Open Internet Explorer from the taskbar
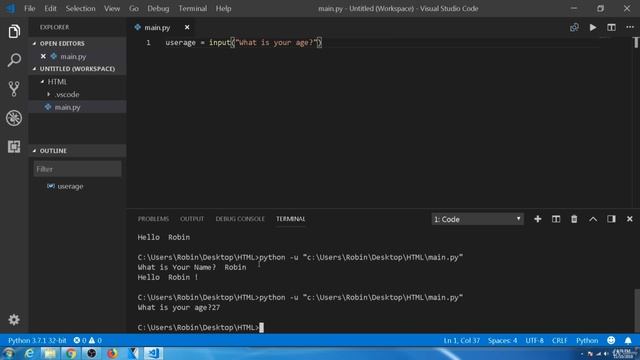This screenshot has width=640, height=360. coord(29,353)
